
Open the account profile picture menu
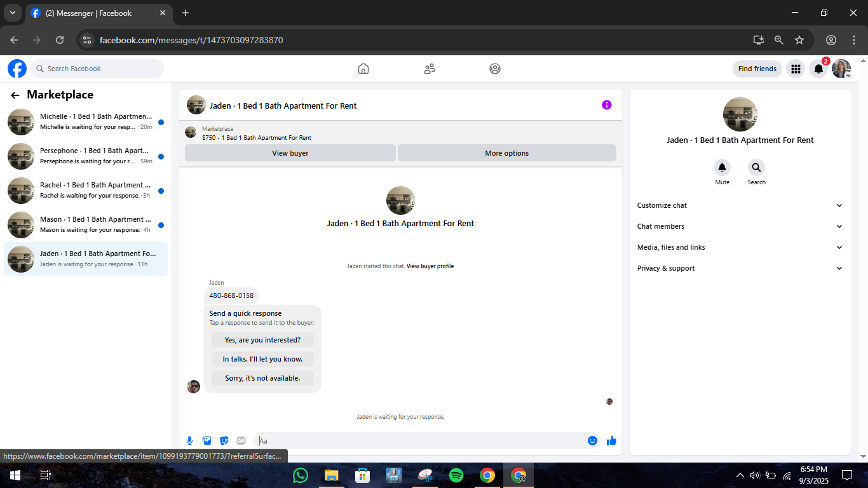tap(841, 69)
